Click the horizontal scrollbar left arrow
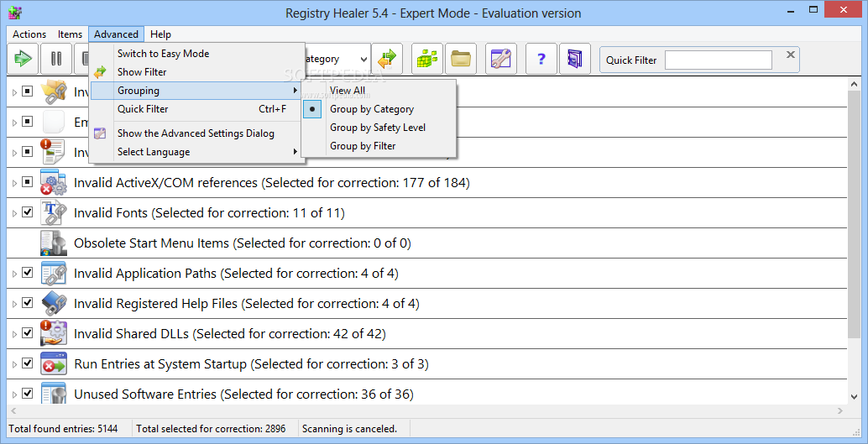The image size is (868, 444). point(13,410)
